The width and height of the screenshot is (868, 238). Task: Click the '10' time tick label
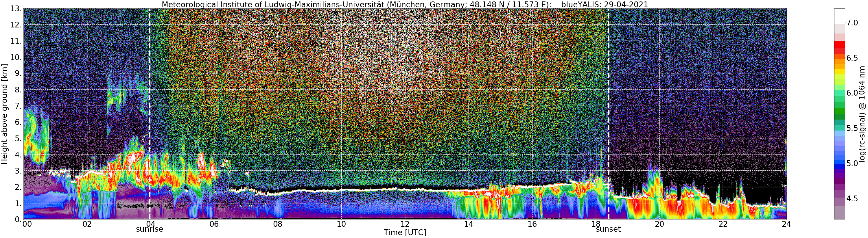(x=341, y=224)
